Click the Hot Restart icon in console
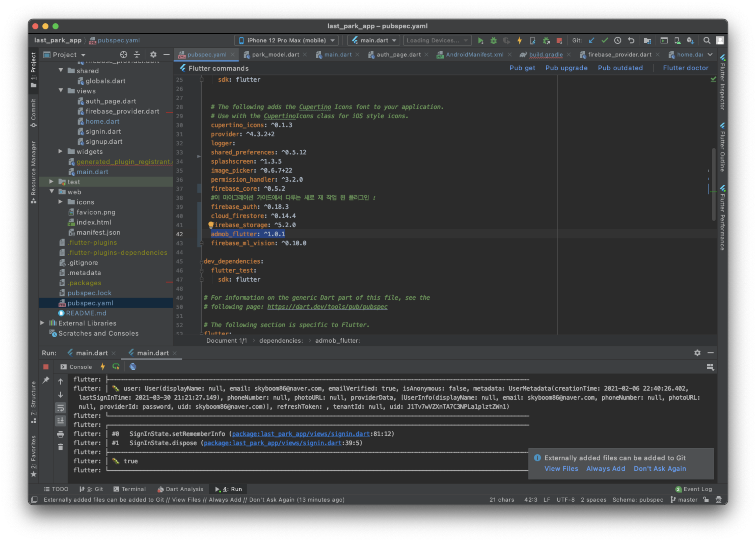 [x=116, y=367]
